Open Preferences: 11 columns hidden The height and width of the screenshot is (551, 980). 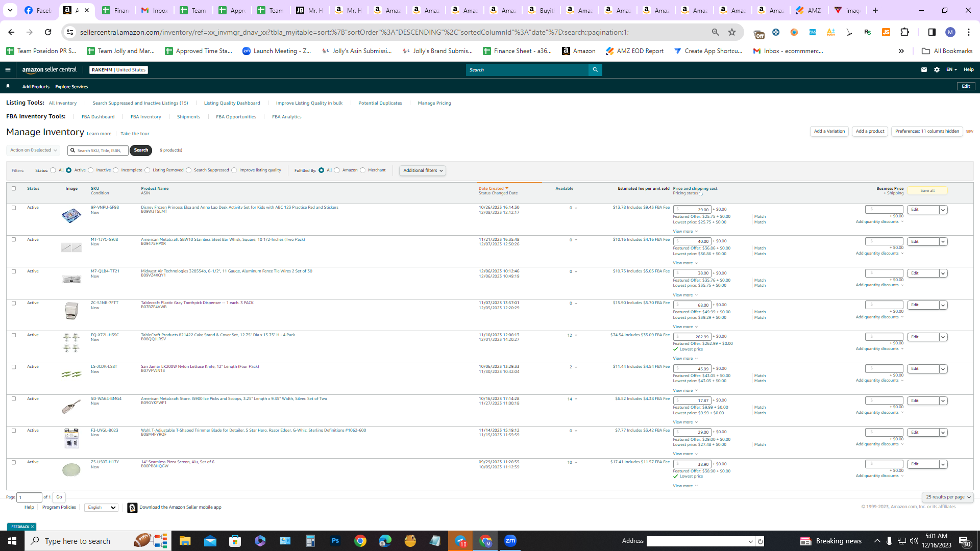coord(927,131)
